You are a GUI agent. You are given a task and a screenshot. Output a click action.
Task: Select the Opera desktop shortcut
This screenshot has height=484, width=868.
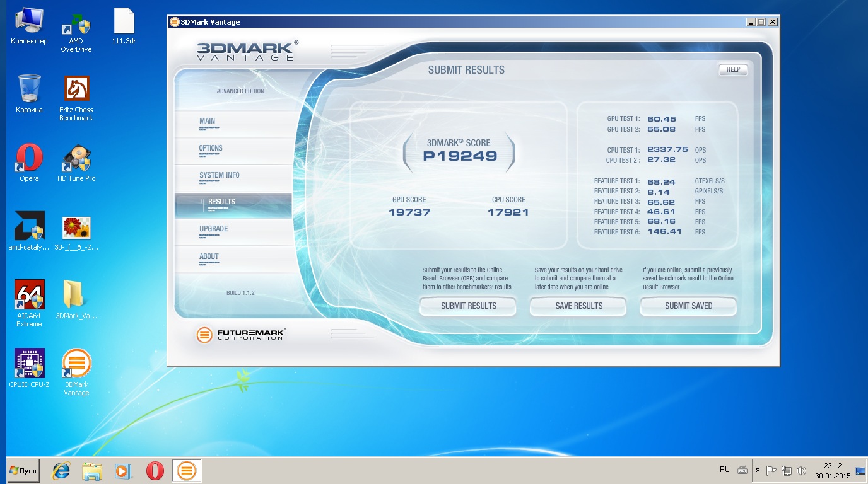29,163
